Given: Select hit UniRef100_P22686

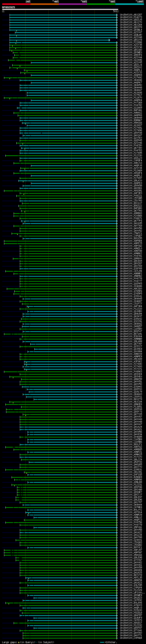Looking at the screenshot, I should click(x=131, y=42).
